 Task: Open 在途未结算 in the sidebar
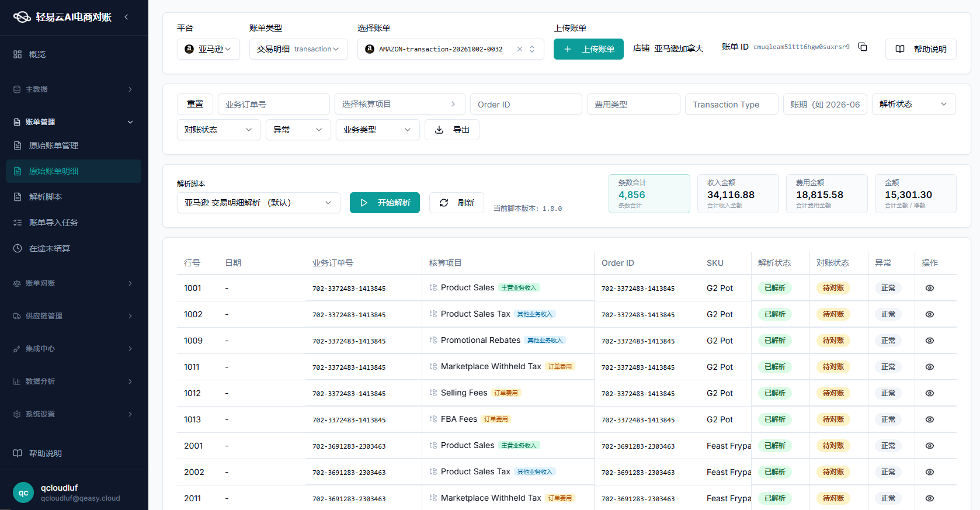74,248
